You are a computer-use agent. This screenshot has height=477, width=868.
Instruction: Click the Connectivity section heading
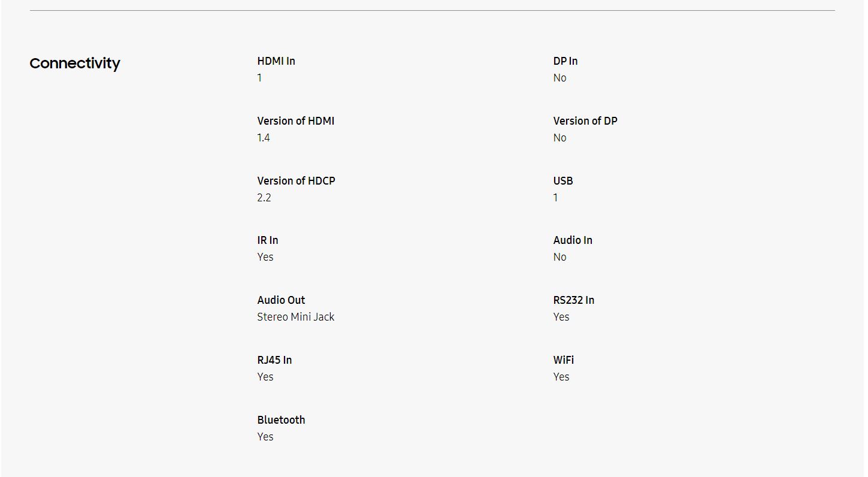tap(75, 64)
